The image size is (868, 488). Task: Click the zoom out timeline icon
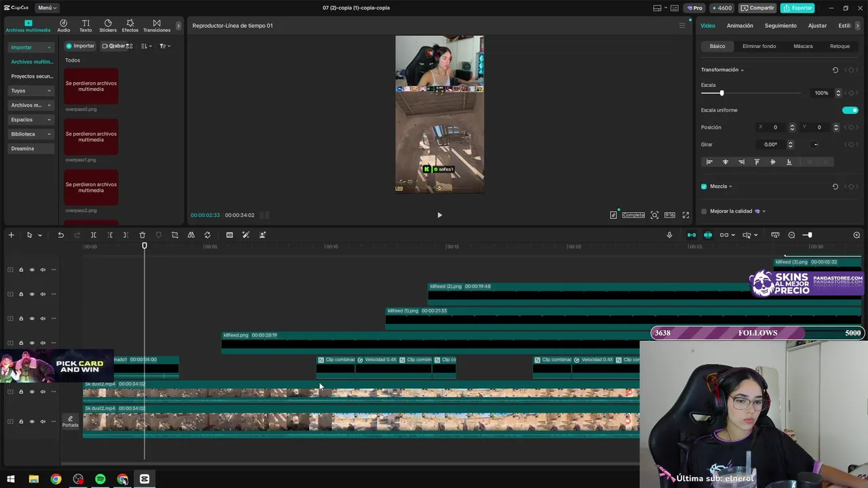point(791,235)
